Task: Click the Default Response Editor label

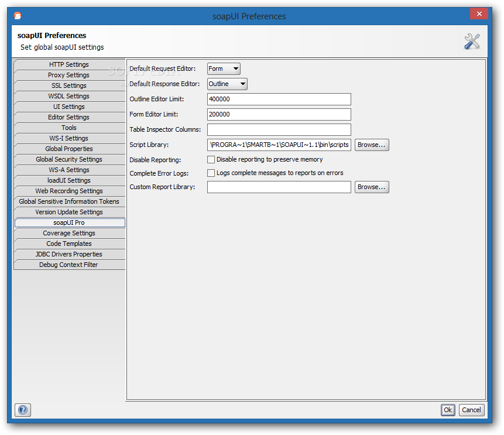Action: pos(164,84)
